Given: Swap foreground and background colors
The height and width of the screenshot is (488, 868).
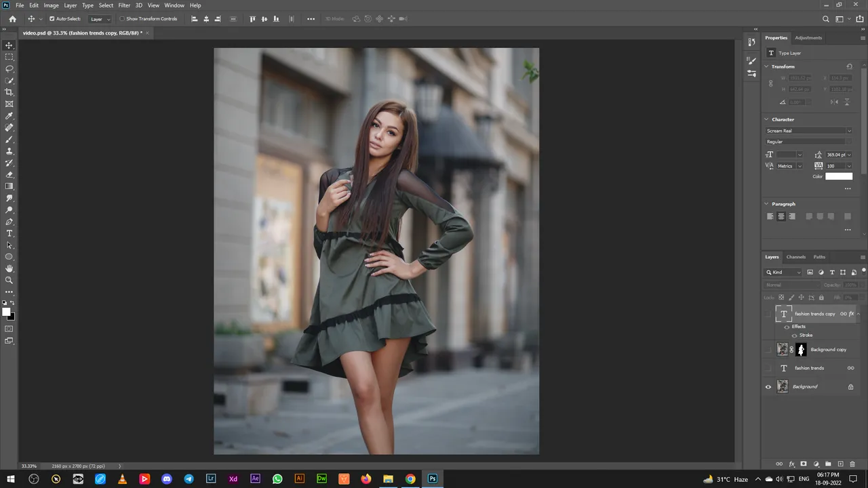Looking at the screenshot, I should [12, 303].
